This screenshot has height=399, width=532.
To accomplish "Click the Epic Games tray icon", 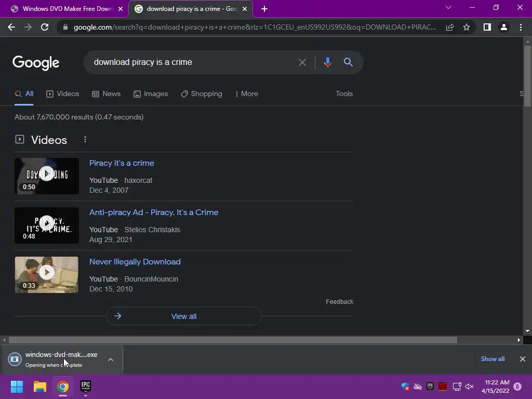I will [430, 387].
